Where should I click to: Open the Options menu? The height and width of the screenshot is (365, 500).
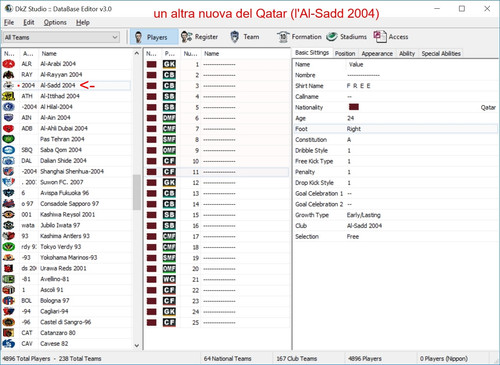pos(55,22)
